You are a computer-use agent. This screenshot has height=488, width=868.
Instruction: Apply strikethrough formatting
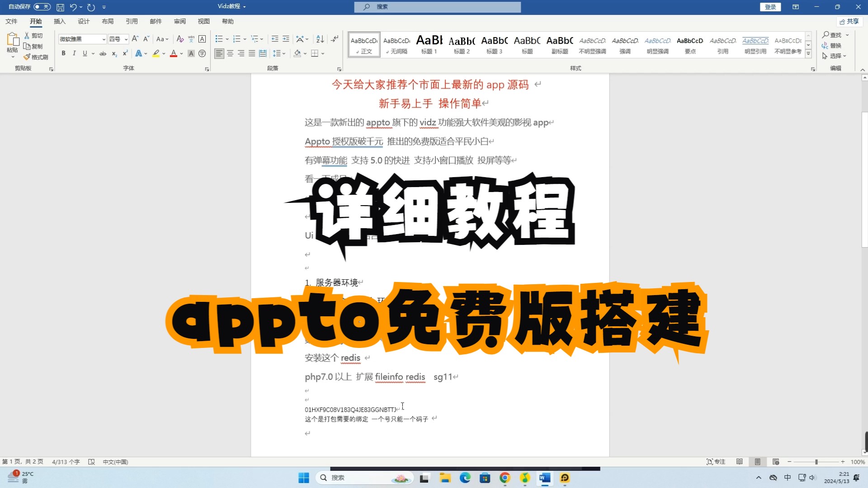click(103, 53)
